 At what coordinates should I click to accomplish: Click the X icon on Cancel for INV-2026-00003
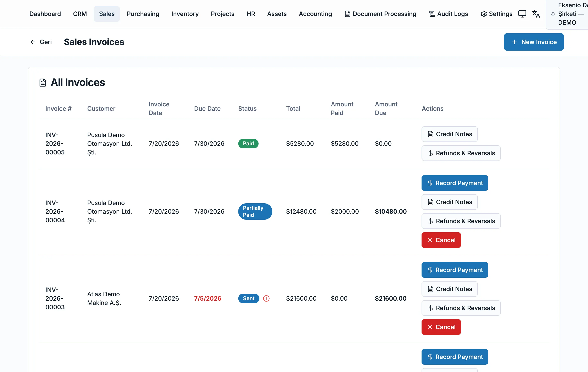tap(430, 327)
